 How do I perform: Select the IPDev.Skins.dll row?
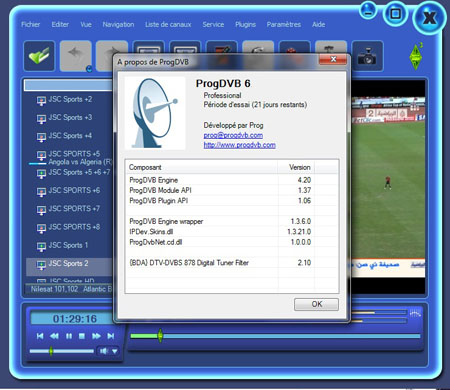(232, 232)
